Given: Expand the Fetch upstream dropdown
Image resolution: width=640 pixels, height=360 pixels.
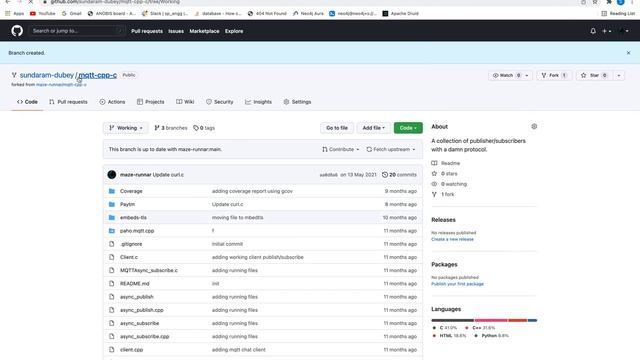Looking at the screenshot, I should 391,149.
